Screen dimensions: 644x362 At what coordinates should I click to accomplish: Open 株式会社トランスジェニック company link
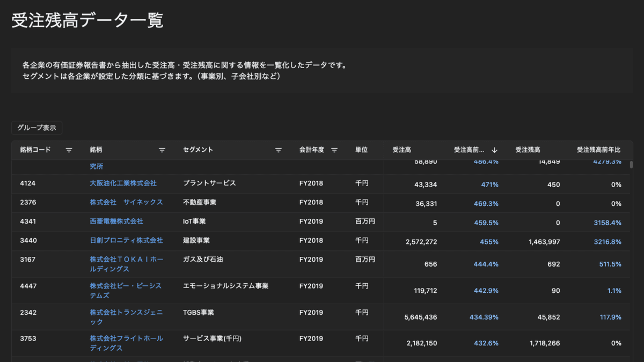(x=126, y=317)
